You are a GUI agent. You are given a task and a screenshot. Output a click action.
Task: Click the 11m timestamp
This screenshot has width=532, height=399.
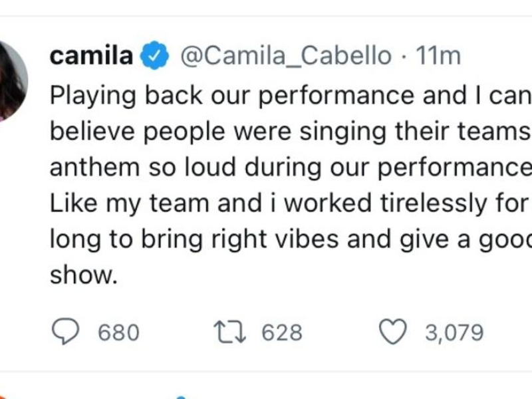pyautogui.click(x=438, y=55)
